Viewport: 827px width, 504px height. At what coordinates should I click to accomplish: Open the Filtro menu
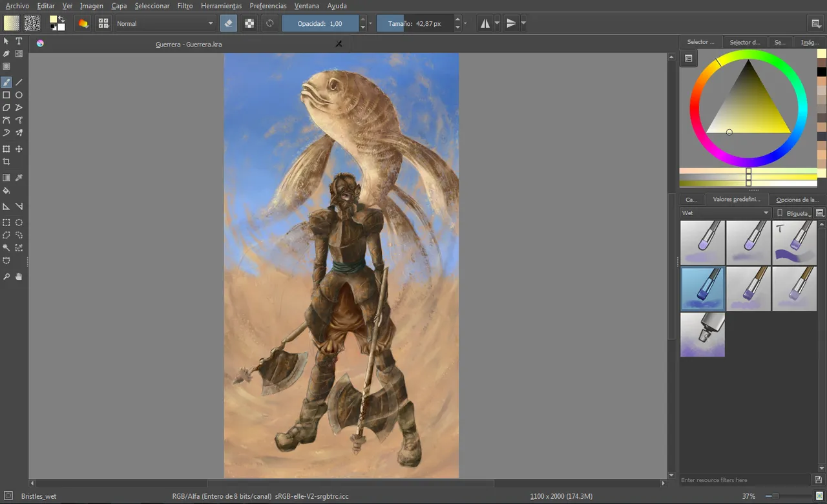(x=185, y=6)
